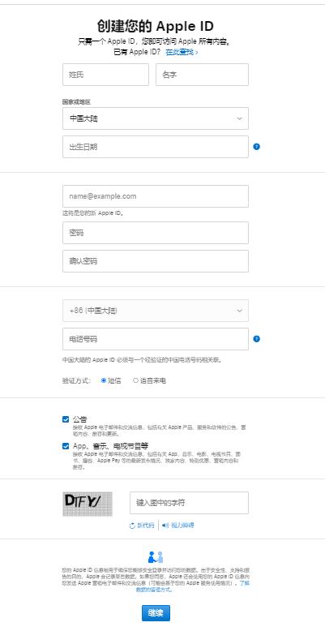Focus the 姓氏 input field

(105, 75)
